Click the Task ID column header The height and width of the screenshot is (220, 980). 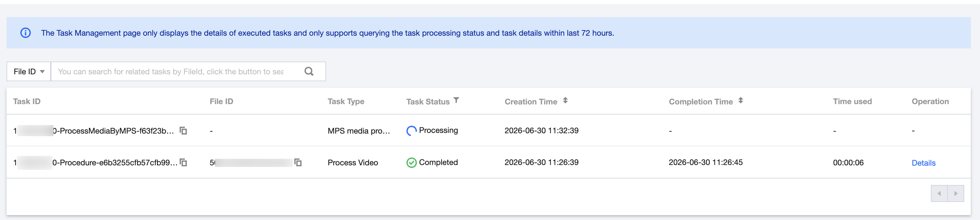[27, 101]
